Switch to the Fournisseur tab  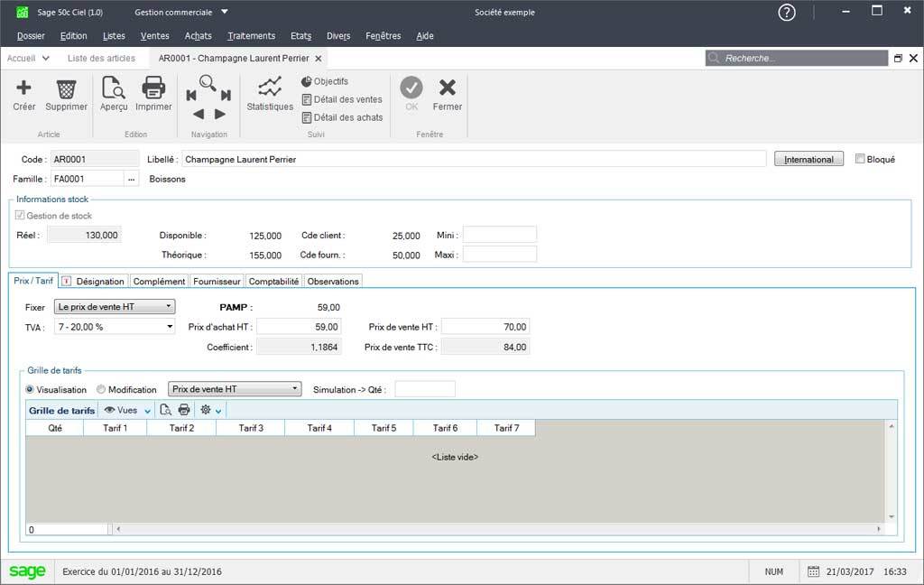217,282
